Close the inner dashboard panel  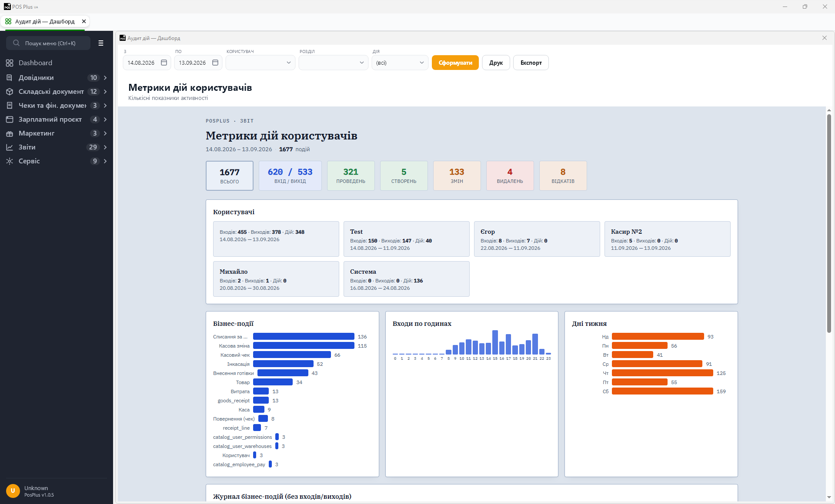825,38
